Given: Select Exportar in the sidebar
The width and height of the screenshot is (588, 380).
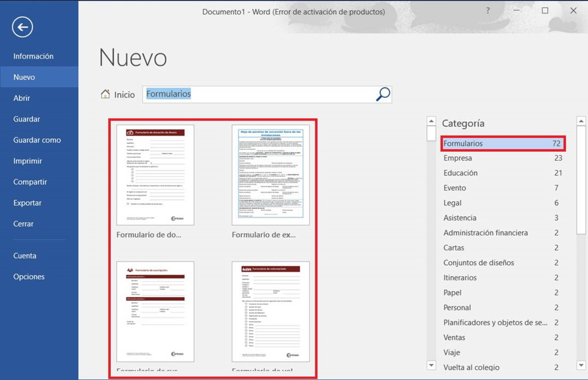Looking at the screenshot, I should (x=30, y=203).
